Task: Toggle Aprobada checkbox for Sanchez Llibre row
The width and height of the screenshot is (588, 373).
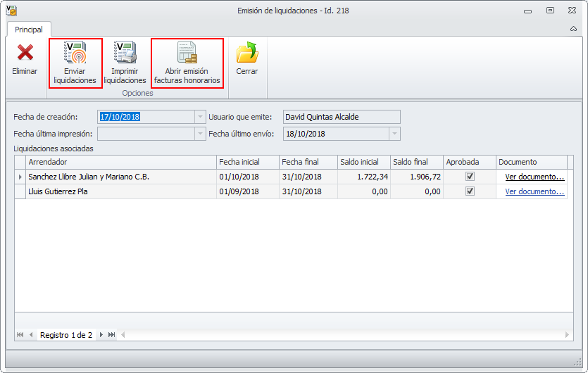Action: tap(470, 176)
